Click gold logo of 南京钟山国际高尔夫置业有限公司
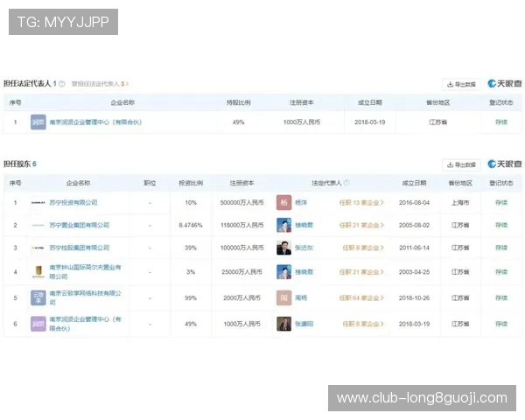Screen dimensions: 525x420 [x=38, y=271]
